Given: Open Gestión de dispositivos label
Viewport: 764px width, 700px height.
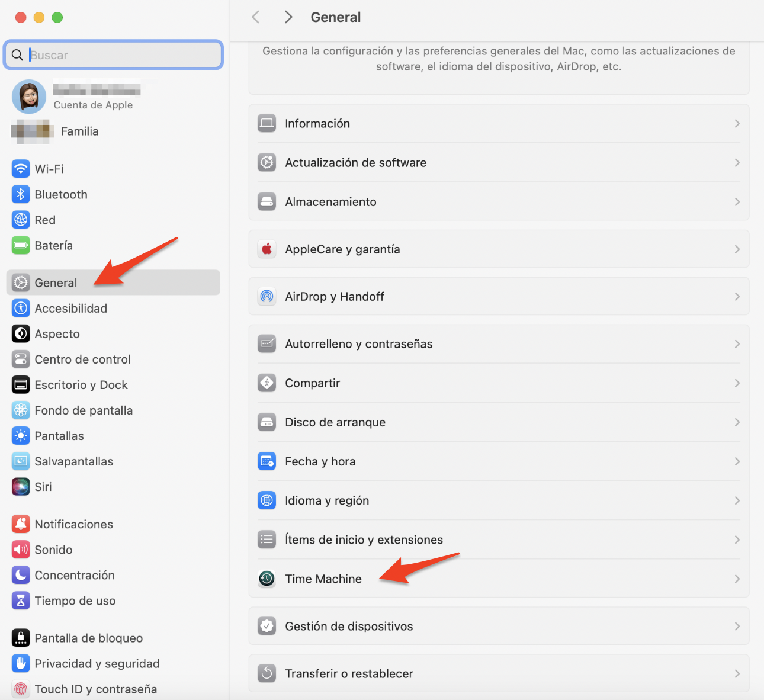Looking at the screenshot, I should click(349, 626).
